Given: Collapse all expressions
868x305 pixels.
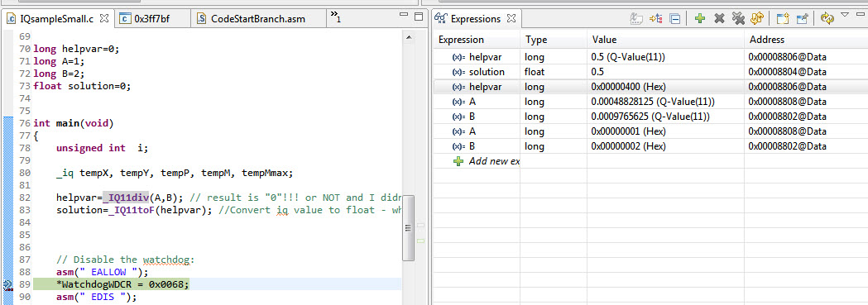Looking at the screenshot, I should (675, 19).
